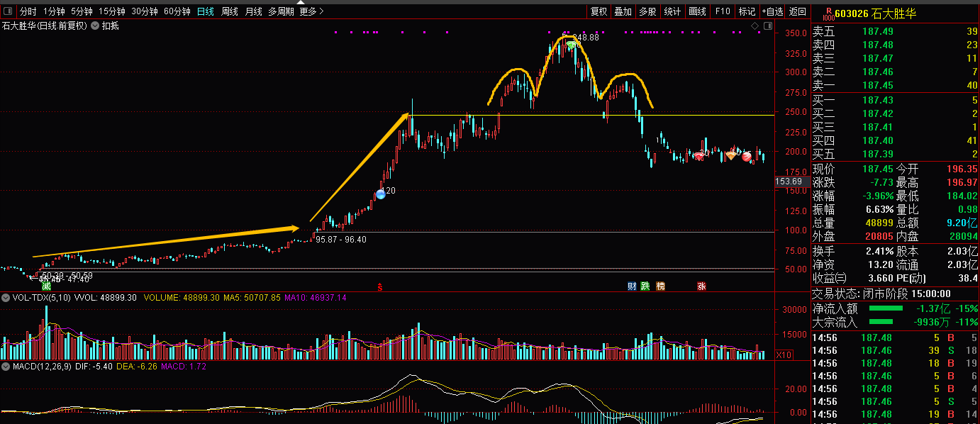This screenshot has width=980, height=424.
Task: Switch to the 30分钟 period tab
Action: [x=145, y=11]
